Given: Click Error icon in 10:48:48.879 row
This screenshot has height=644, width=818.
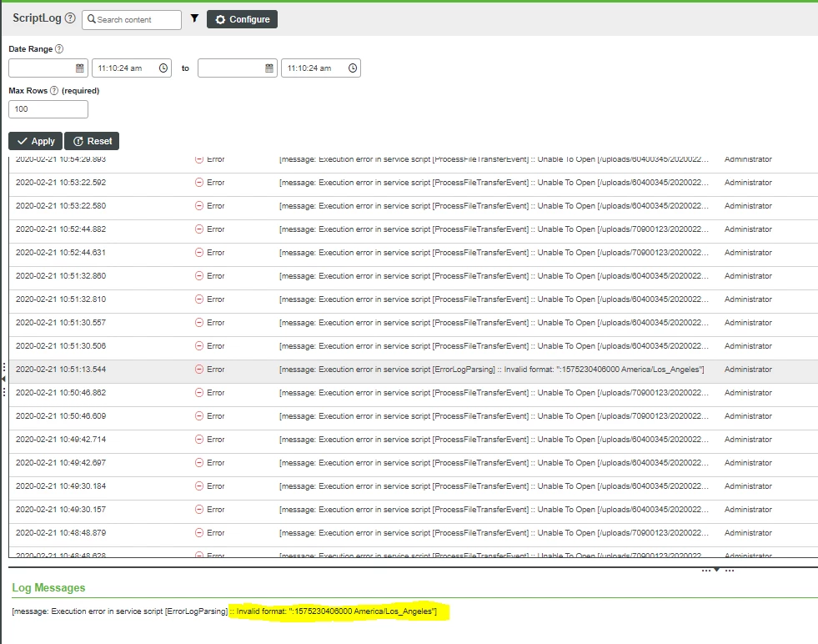Looking at the screenshot, I should point(198,533).
